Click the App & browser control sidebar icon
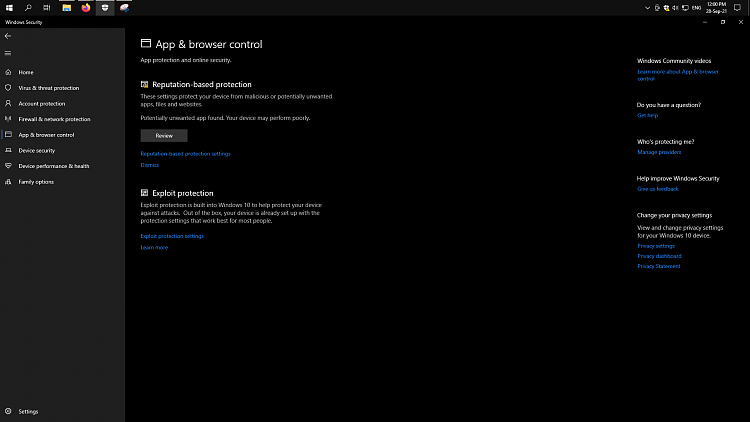This screenshot has height=422, width=750. click(8, 135)
